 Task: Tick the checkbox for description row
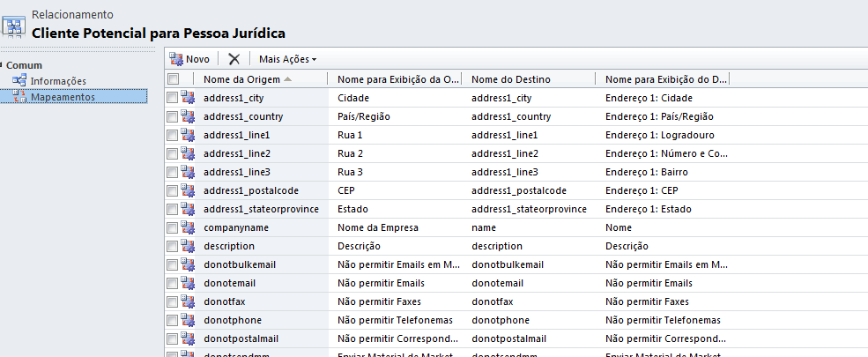coord(173,246)
